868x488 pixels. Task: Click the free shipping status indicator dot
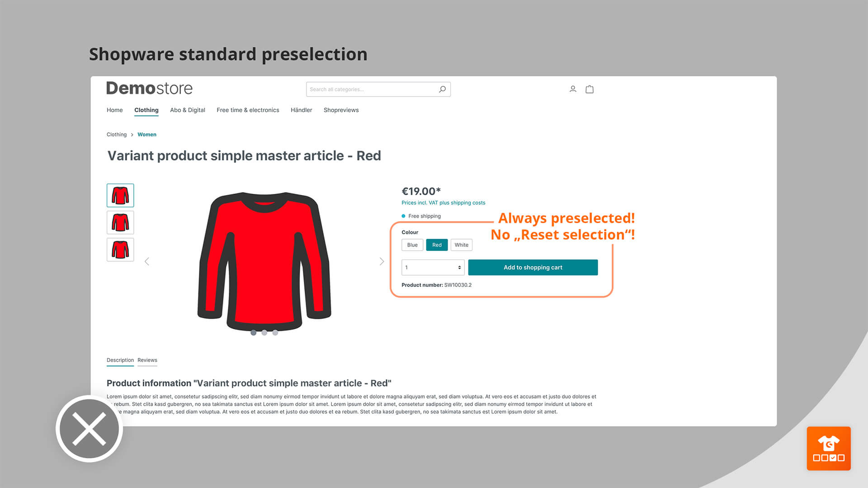tap(404, 215)
